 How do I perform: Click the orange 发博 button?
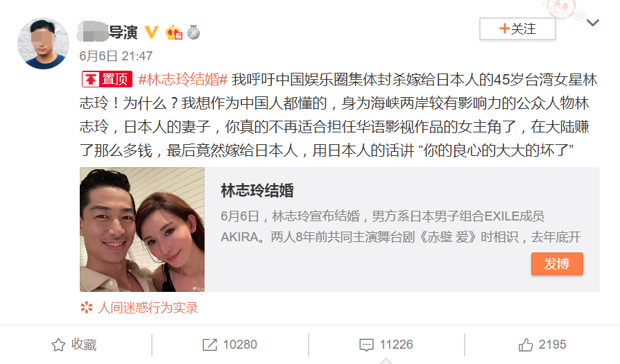point(557,263)
